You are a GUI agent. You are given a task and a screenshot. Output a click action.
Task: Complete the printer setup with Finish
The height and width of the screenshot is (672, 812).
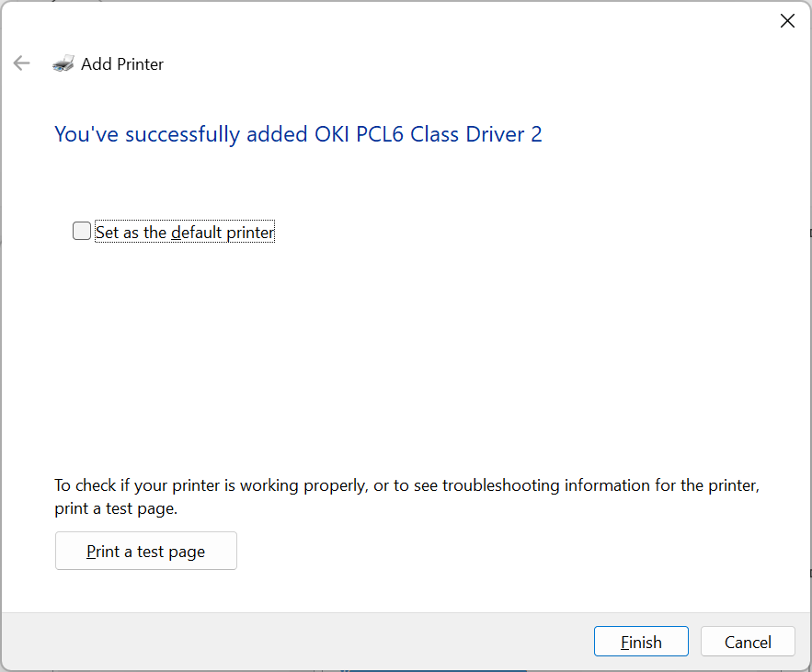pyautogui.click(x=641, y=642)
